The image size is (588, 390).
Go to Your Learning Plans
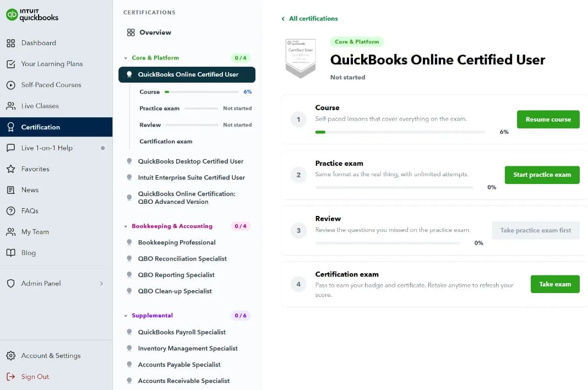[56, 64]
